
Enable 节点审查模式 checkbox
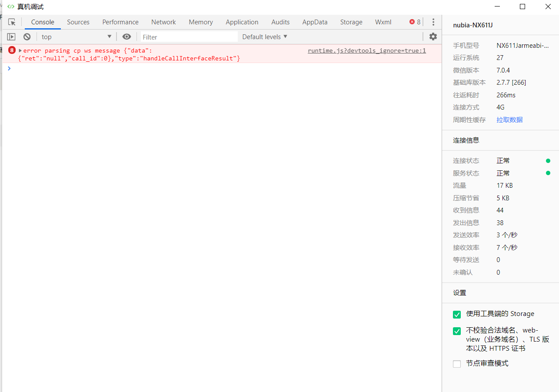click(x=457, y=364)
